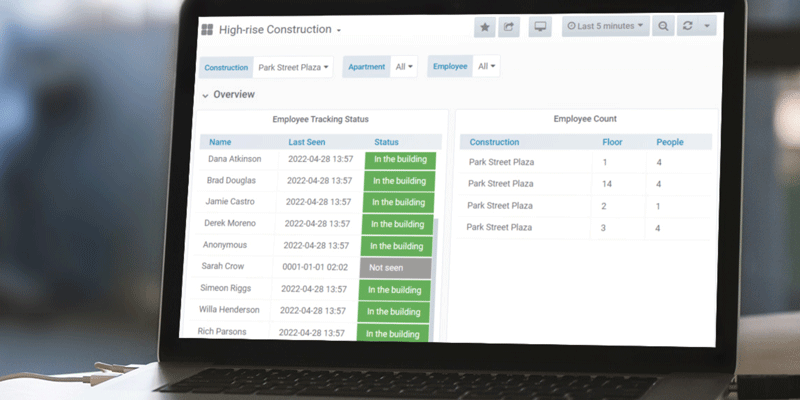Click the Employee Count panel title
Screen dimensions: 800x400
(585, 119)
